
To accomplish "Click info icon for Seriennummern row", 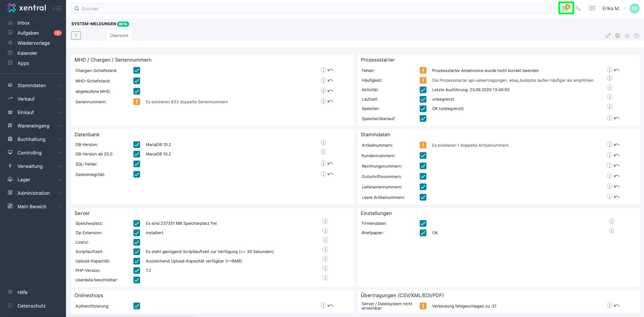I will (x=323, y=101).
